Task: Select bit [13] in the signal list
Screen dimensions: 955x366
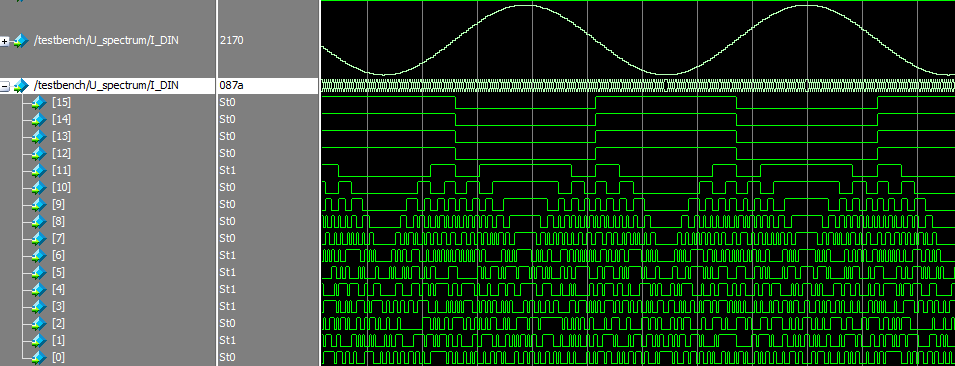Action: click(x=62, y=136)
